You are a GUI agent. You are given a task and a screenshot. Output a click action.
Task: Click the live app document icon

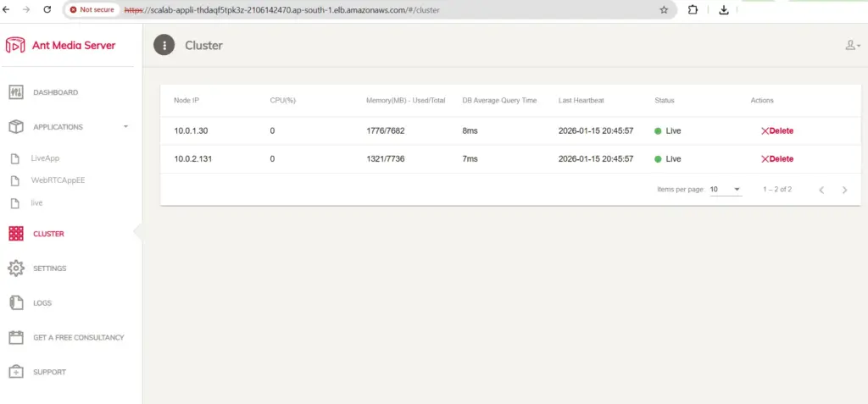point(15,203)
